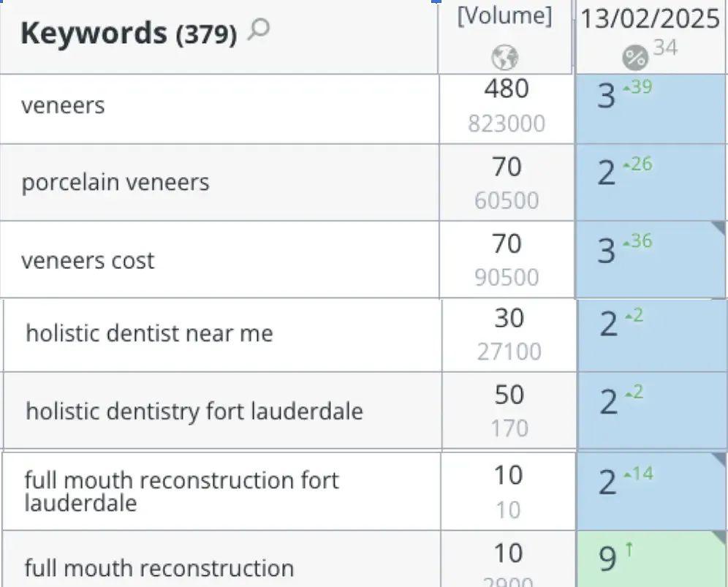Open the 'porcelain veneers' keyword
Image resolution: width=728 pixels, height=587 pixels.
click(x=115, y=182)
